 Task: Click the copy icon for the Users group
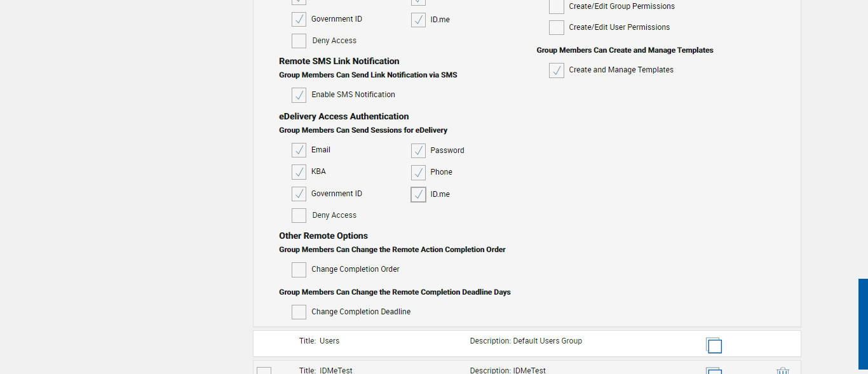[x=714, y=345]
